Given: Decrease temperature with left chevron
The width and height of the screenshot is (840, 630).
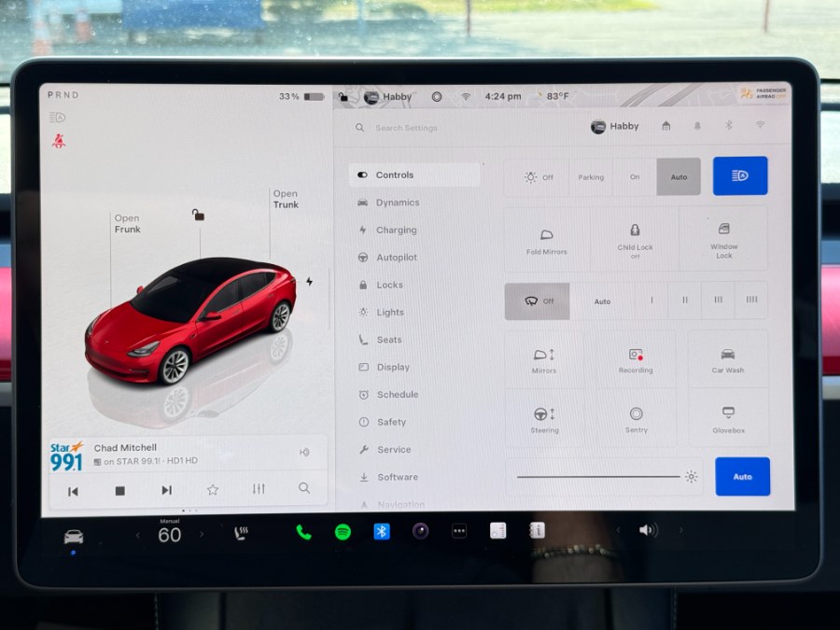Looking at the screenshot, I should tap(138, 535).
